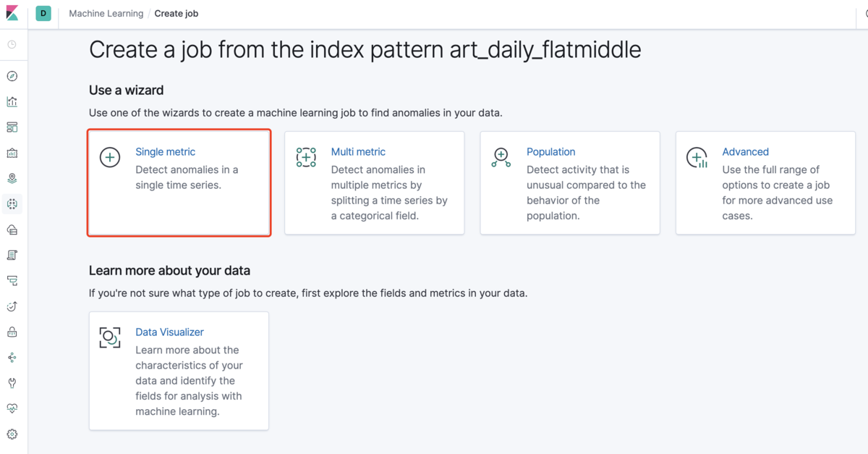Open Canvas from the sidebar
This screenshot has height=454, width=868.
(x=12, y=153)
